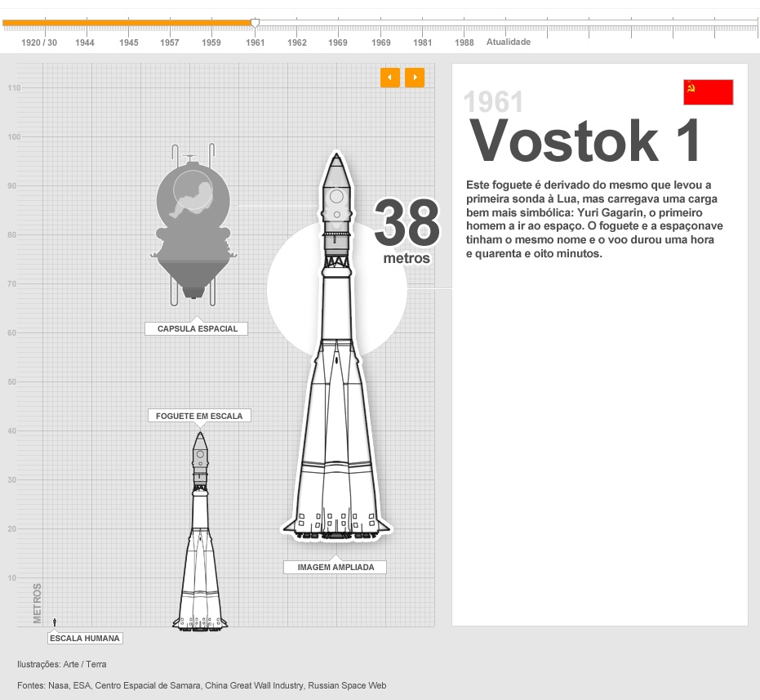Viewport: 760px width, 700px height.
Task: Click the CAPSULA ESPACIAL label
Action: [197, 328]
